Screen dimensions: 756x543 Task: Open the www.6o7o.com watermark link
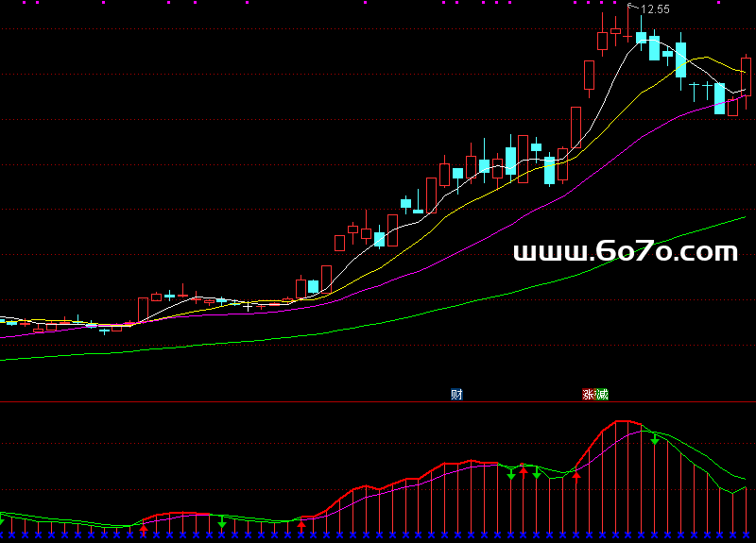pyautogui.click(x=625, y=251)
